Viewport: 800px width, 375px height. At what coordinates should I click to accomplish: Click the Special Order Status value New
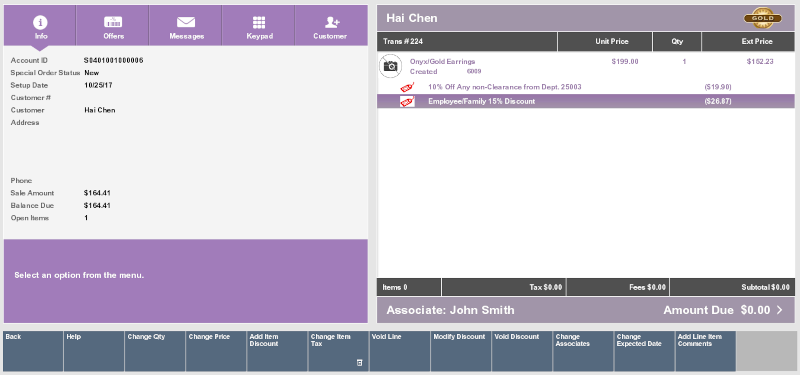(x=92, y=72)
